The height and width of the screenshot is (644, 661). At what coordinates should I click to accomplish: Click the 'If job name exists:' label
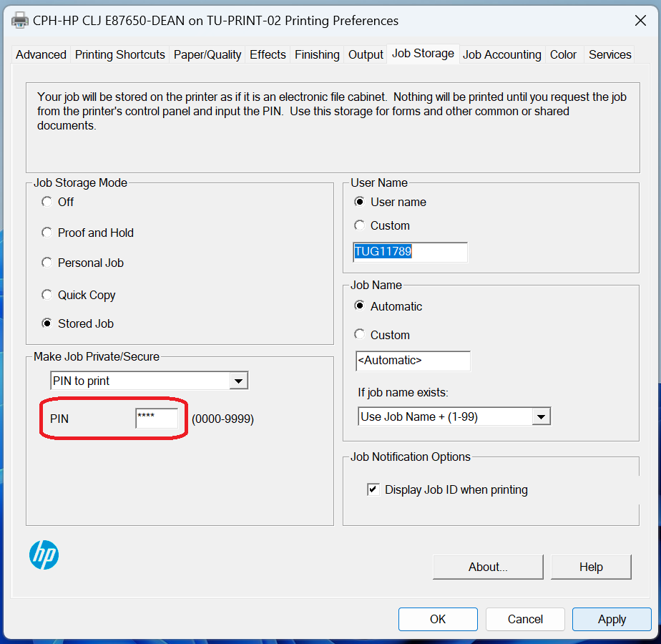coord(403,393)
